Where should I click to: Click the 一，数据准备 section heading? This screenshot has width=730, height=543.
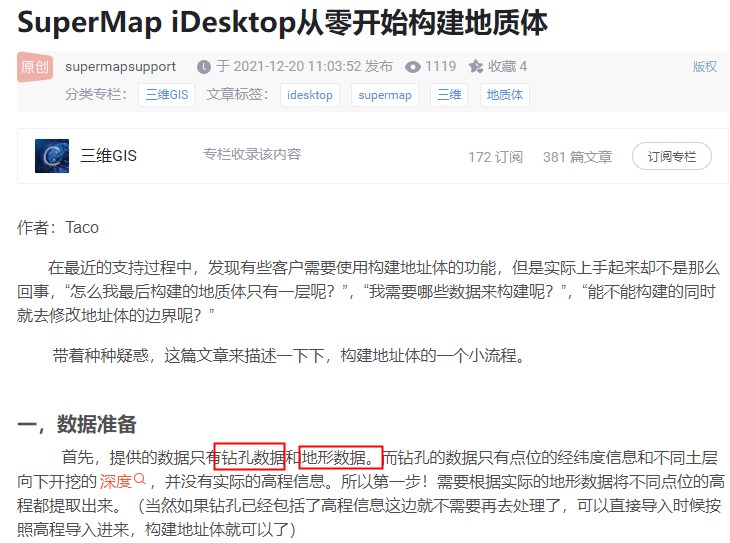point(77,424)
